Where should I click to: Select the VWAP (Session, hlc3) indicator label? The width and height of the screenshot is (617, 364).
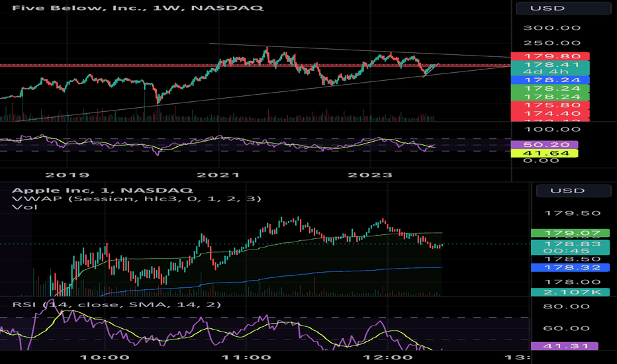click(136, 199)
